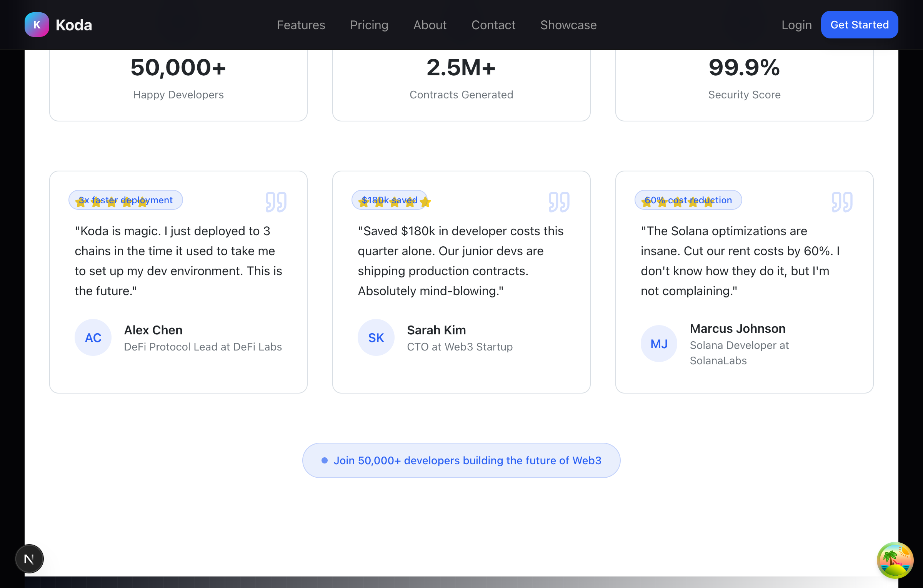Click the join 50,000+ developers link

(x=461, y=460)
